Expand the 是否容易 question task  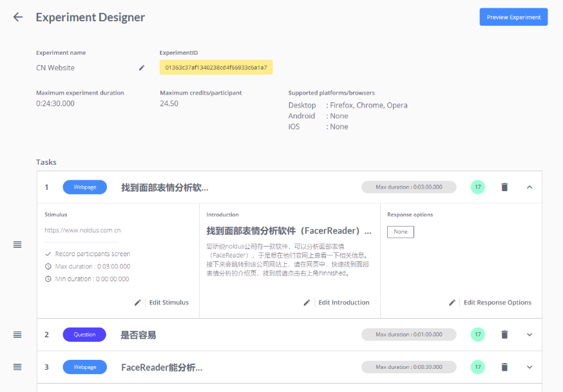pyautogui.click(x=530, y=334)
